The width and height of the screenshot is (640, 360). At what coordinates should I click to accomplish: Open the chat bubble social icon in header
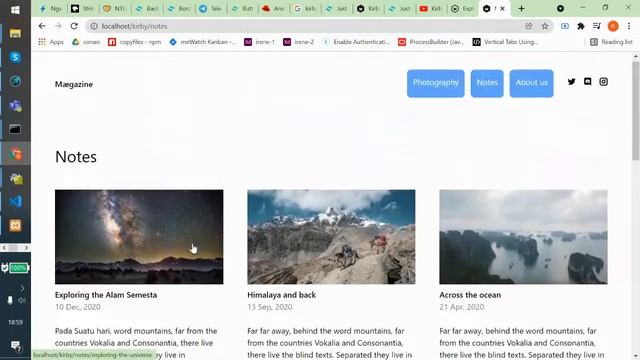click(587, 82)
